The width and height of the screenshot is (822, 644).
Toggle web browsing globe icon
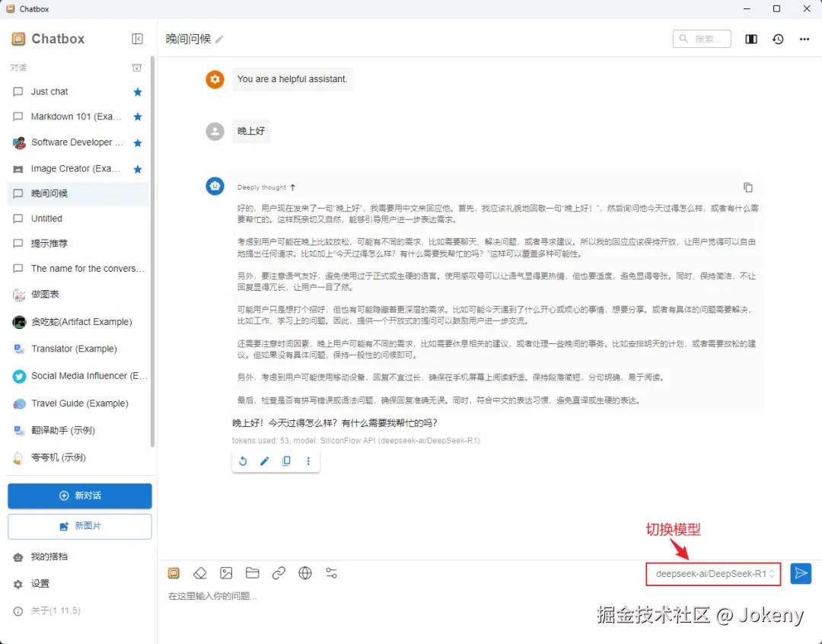[x=305, y=573]
